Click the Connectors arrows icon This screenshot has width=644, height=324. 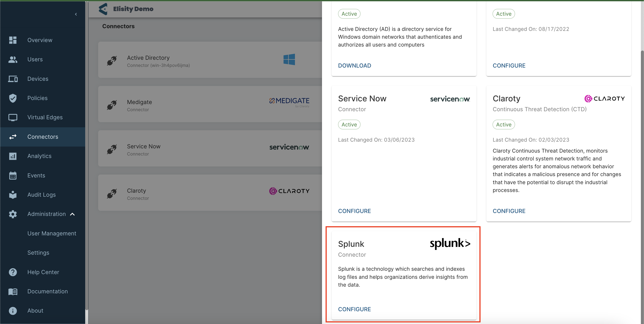[x=13, y=137]
